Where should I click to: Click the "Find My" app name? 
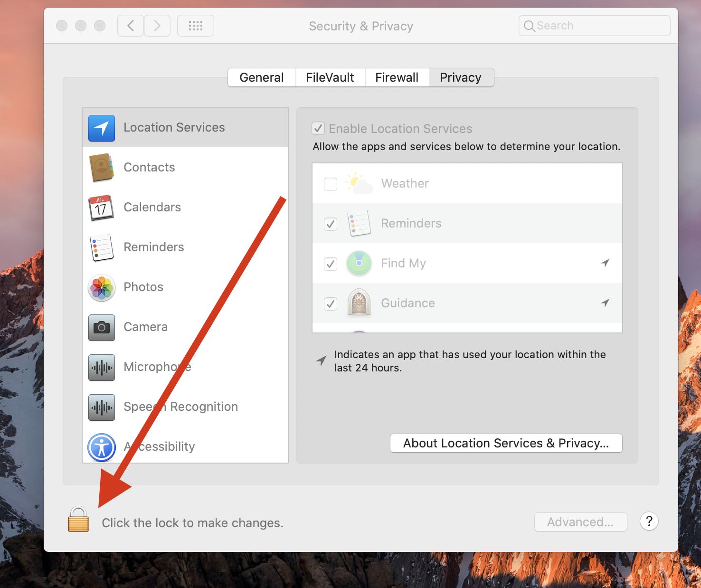tap(403, 263)
